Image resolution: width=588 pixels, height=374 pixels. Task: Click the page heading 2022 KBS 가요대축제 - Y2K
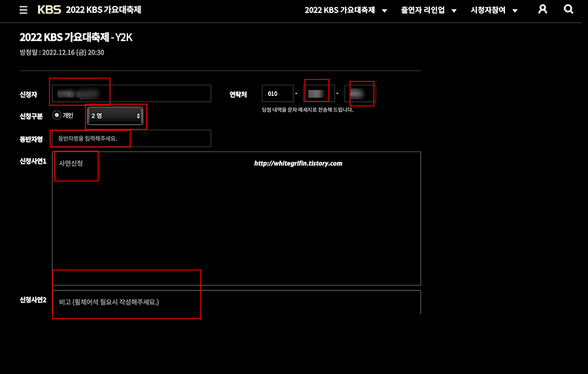[x=76, y=37]
